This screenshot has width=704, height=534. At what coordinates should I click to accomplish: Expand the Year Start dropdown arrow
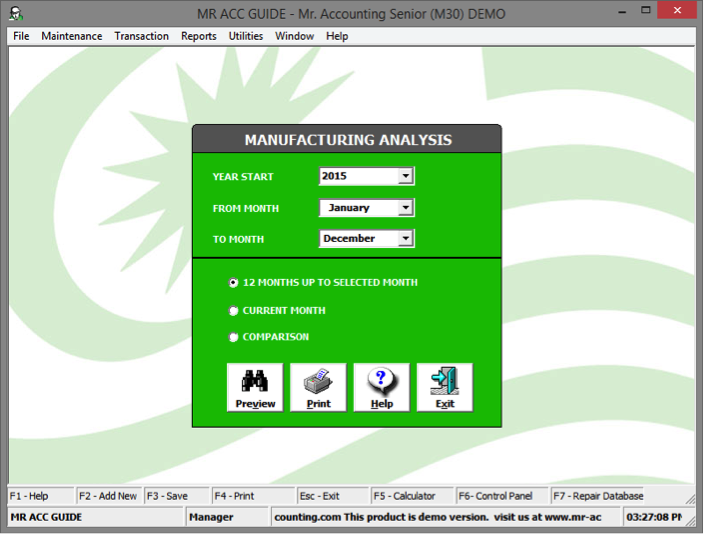(405, 176)
